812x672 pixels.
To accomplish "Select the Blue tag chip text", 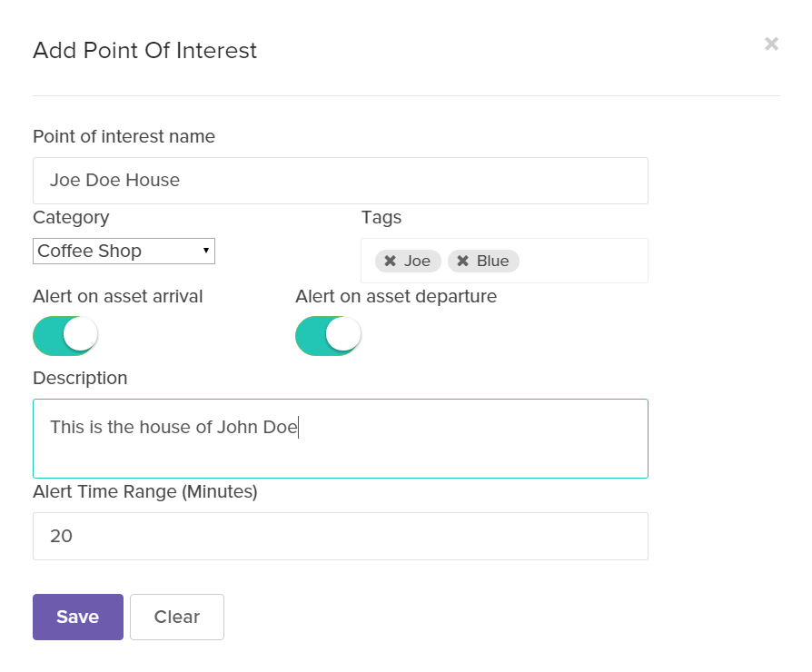I will point(493,262).
